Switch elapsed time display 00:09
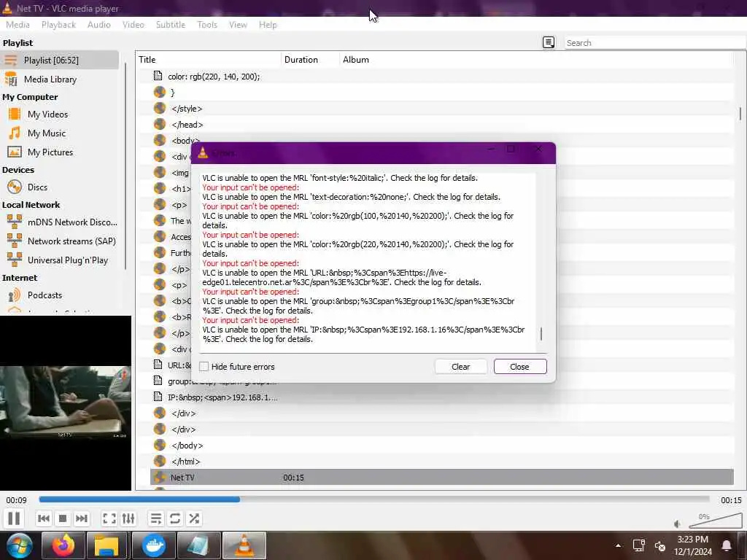This screenshot has width=747, height=560. [x=16, y=500]
